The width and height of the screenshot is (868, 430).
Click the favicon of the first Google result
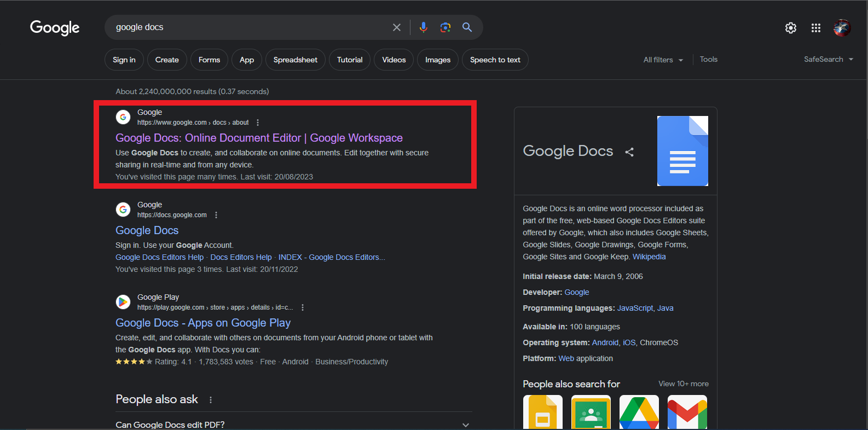click(123, 117)
